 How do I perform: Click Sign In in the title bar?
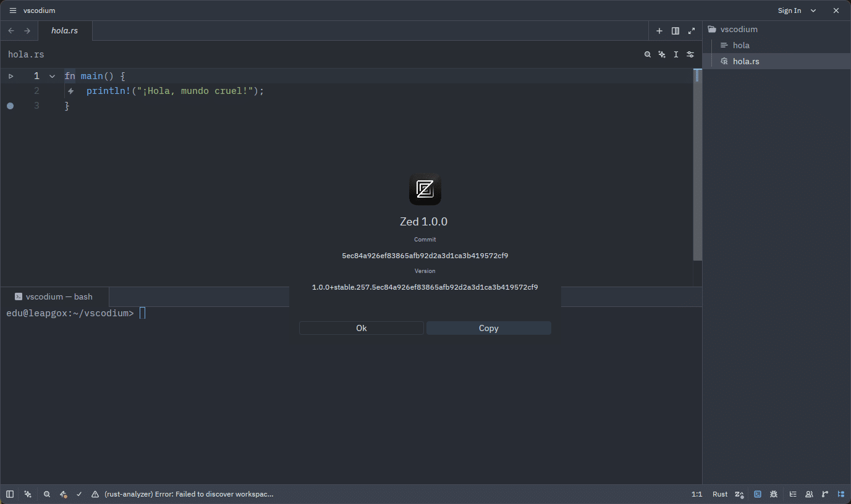point(789,10)
